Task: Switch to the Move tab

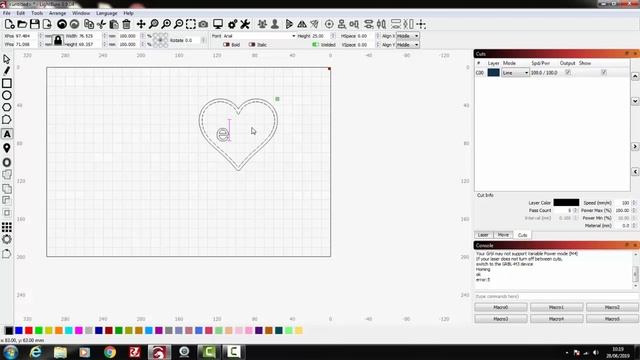Action: click(503, 235)
